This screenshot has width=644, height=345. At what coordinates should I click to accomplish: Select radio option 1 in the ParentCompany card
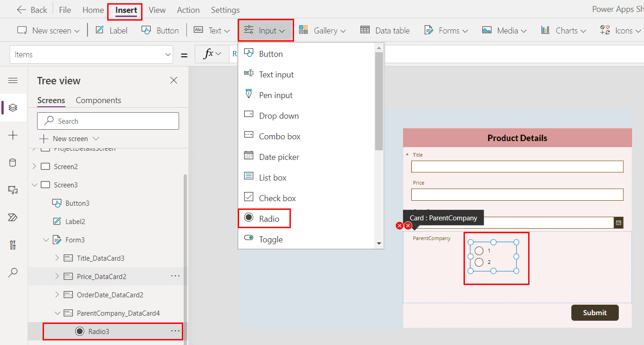pos(479,251)
